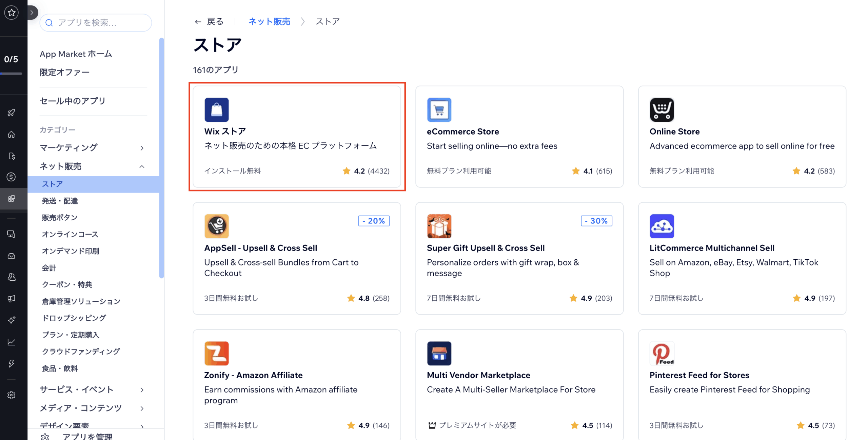Click the megaphone marketing icon in the sidebar
868x440 pixels.
[12, 299]
